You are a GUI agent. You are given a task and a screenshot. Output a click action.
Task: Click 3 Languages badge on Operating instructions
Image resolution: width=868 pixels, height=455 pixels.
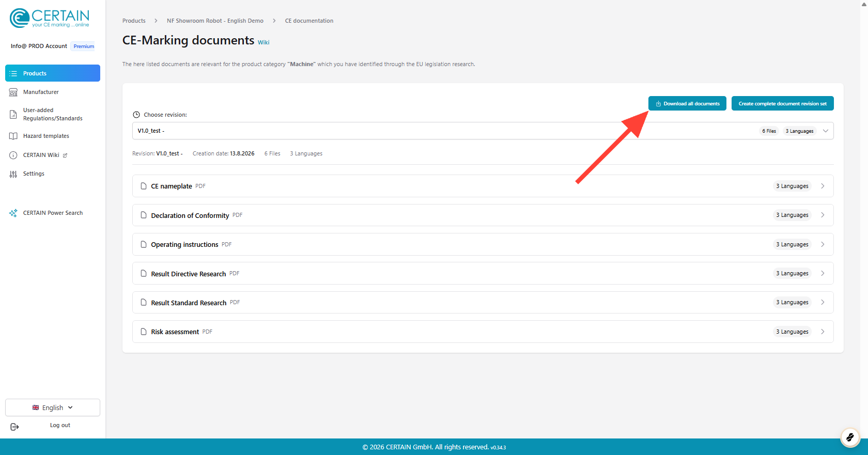coord(792,244)
